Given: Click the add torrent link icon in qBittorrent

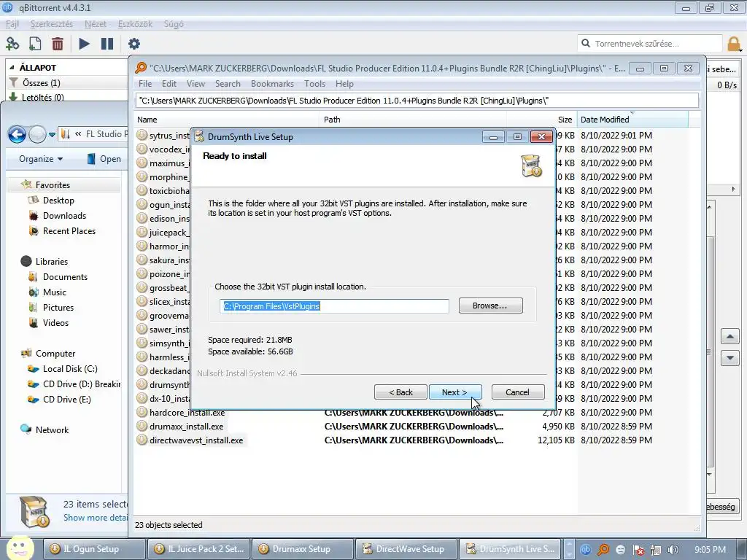Looking at the screenshot, I should 12,44.
